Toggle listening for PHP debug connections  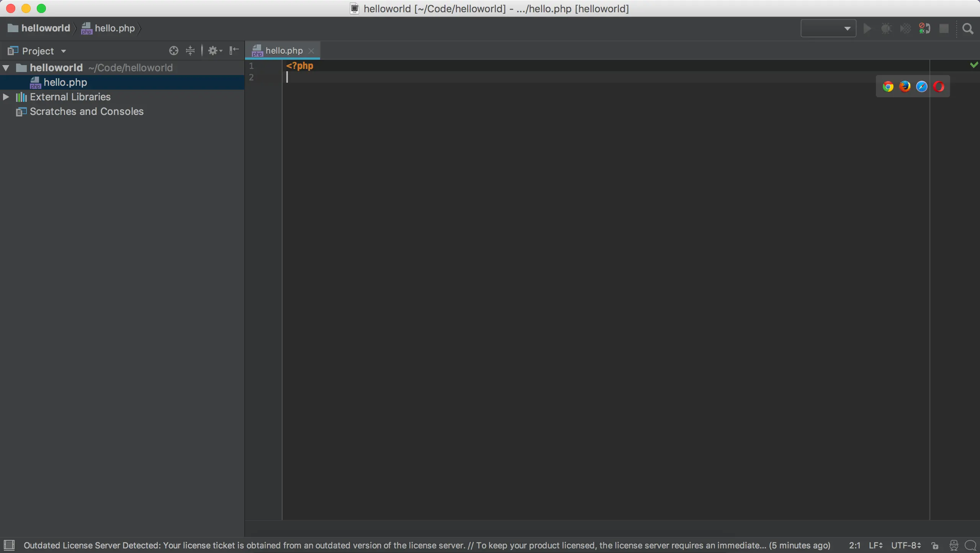[924, 29]
